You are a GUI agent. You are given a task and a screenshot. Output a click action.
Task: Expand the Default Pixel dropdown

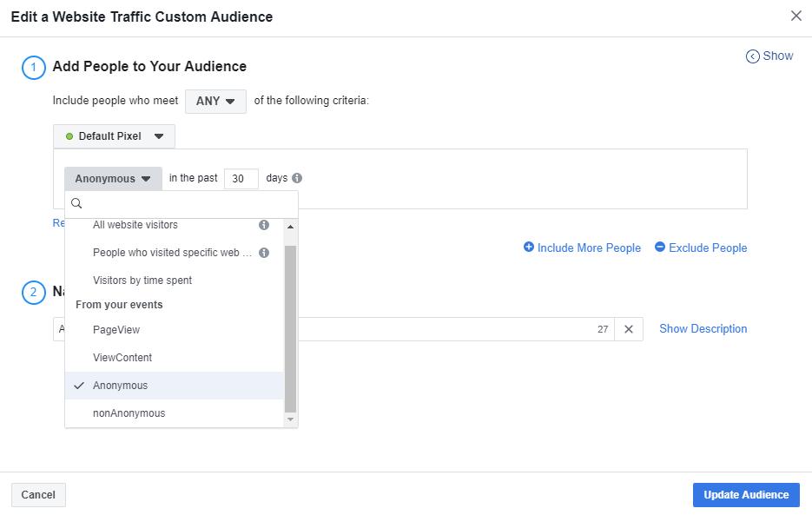(114, 136)
